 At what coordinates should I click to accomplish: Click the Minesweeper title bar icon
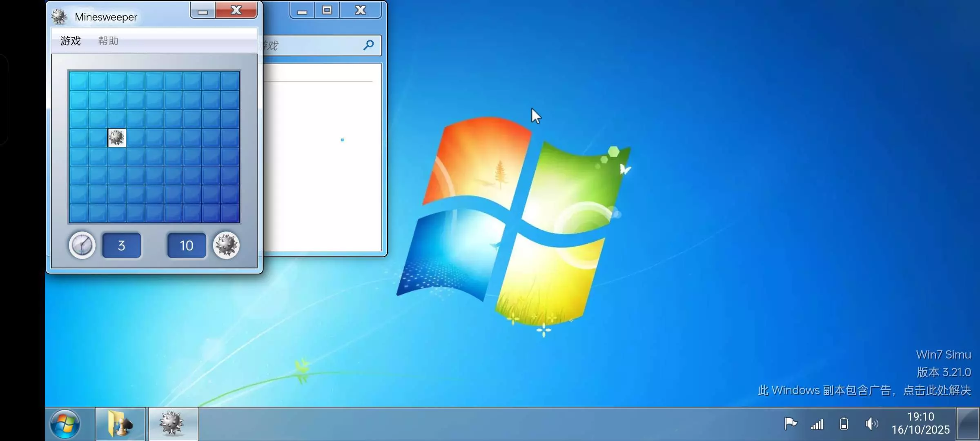59,16
